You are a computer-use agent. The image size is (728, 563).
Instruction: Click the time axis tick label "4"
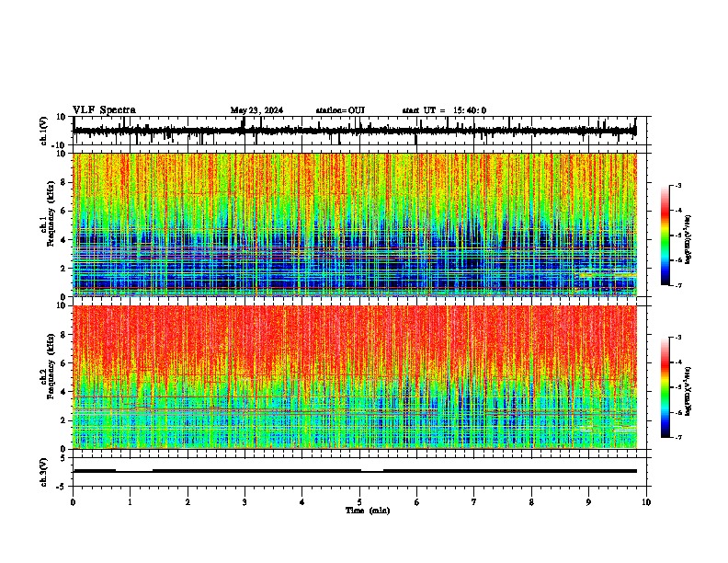click(302, 502)
